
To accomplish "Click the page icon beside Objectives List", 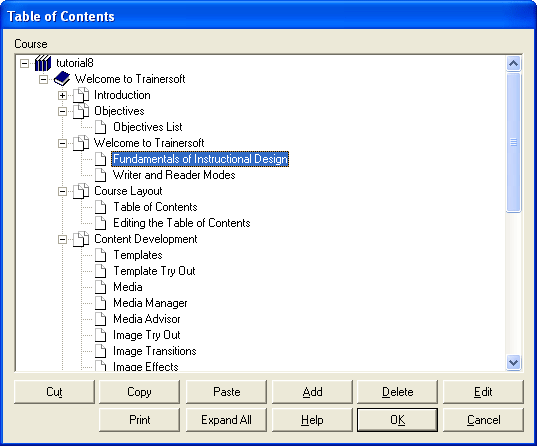I will click(x=100, y=127).
